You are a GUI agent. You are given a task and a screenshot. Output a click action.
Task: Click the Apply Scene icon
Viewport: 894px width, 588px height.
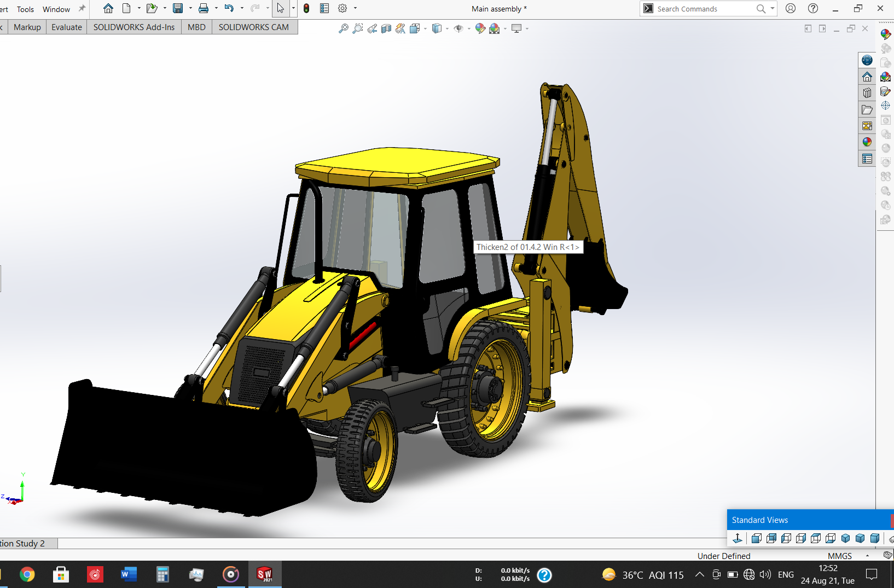point(495,28)
